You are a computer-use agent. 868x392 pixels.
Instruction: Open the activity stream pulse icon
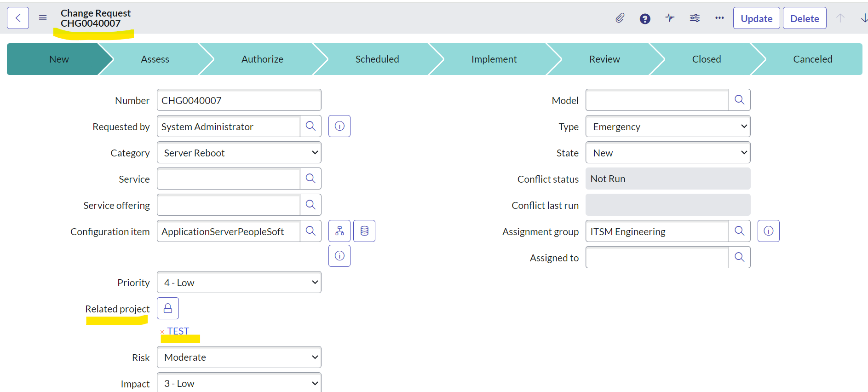pyautogui.click(x=670, y=18)
